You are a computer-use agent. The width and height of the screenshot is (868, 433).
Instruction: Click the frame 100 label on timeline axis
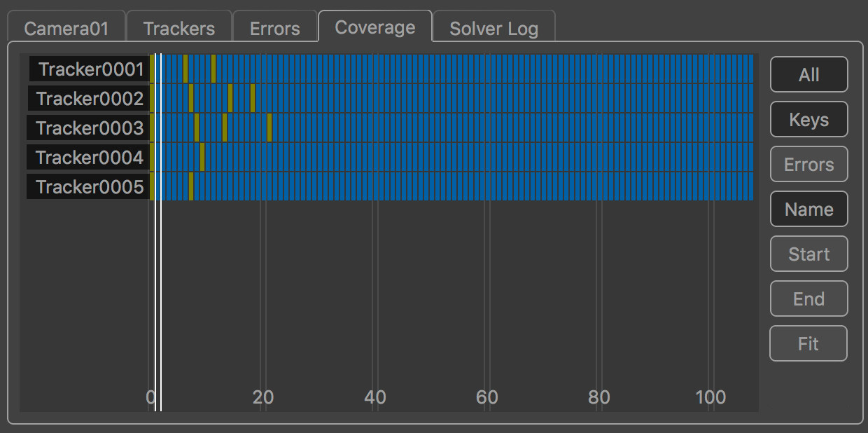710,397
